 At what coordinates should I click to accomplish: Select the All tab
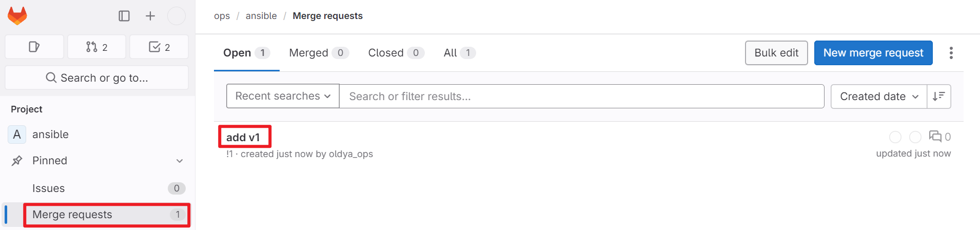pyautogui.click(x=460, y=53)
